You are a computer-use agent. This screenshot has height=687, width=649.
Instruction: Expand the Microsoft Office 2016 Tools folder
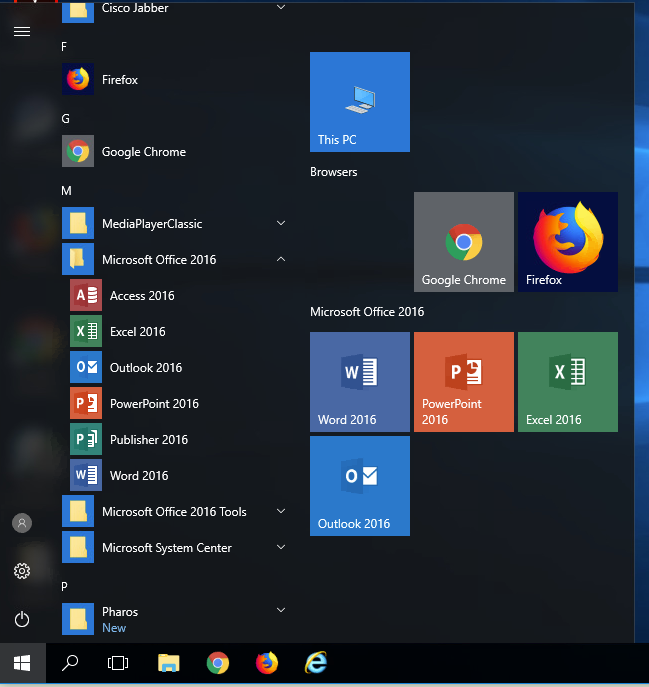point(174,511)
